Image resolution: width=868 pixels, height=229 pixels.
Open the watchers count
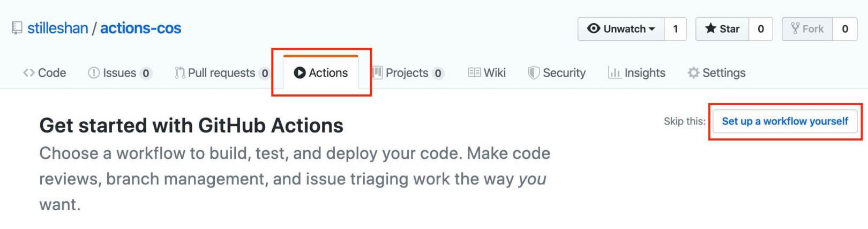click(x=675, y=29)
